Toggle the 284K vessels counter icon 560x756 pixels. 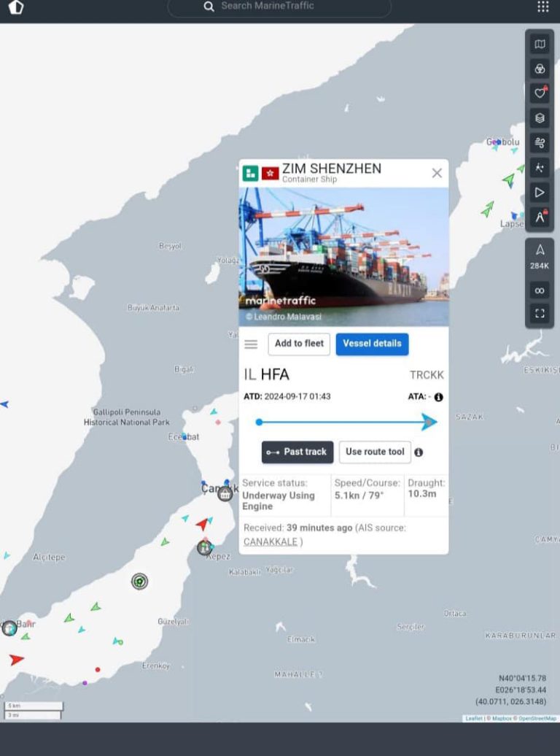pos(540,256)
